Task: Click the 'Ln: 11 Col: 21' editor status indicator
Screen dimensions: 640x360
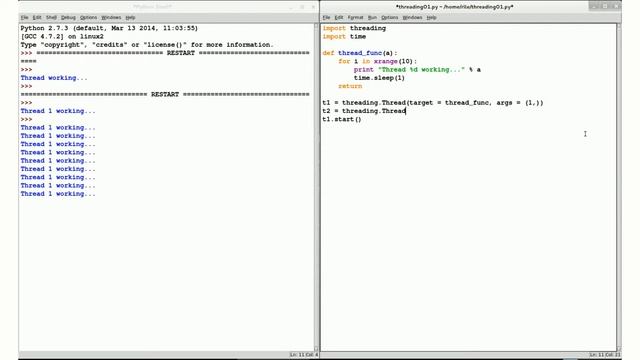Action: coord(604,355)
